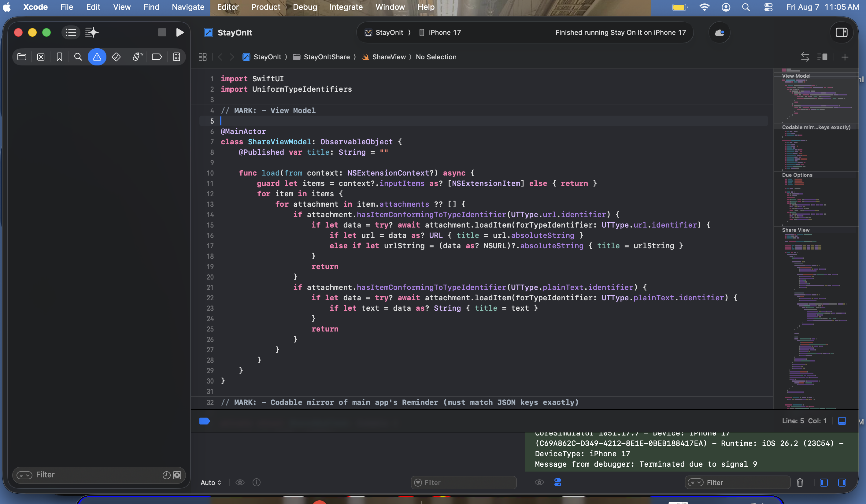Open the Bookmark navigator
This screenshot has height=504, width=866.
(59, 57)
